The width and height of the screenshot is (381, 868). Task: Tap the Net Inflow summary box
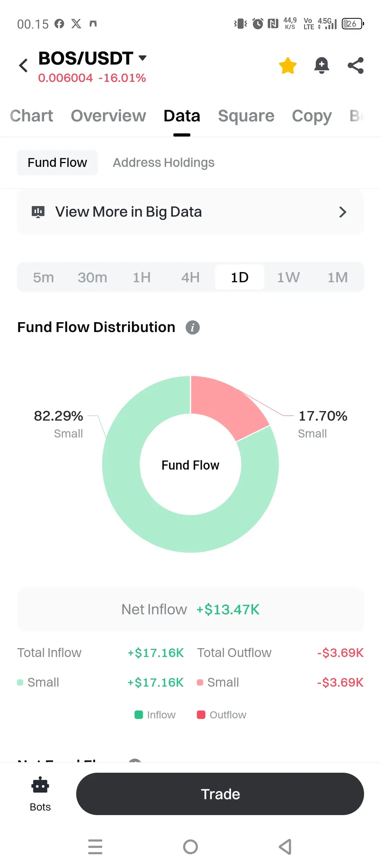(x=190, y=609)
